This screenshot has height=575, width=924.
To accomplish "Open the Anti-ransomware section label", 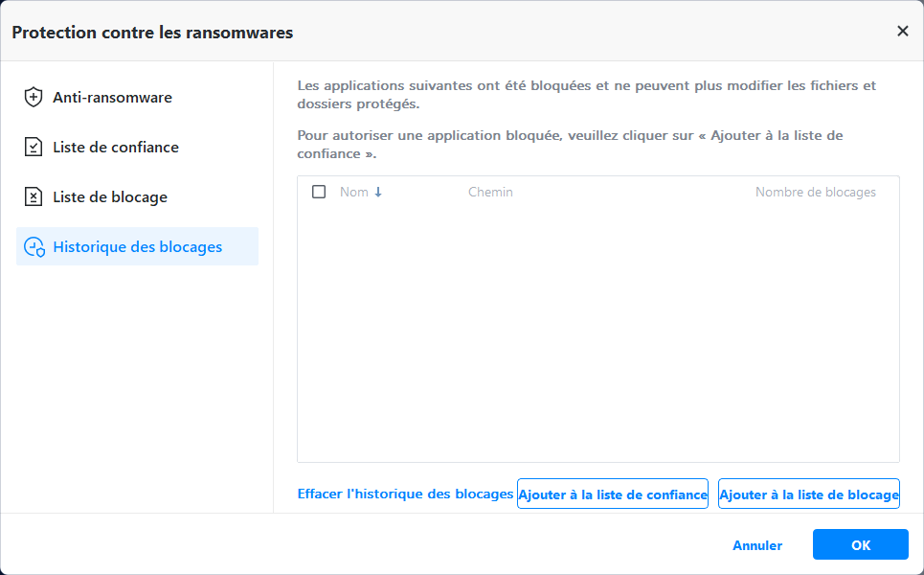I will [112, 97].
